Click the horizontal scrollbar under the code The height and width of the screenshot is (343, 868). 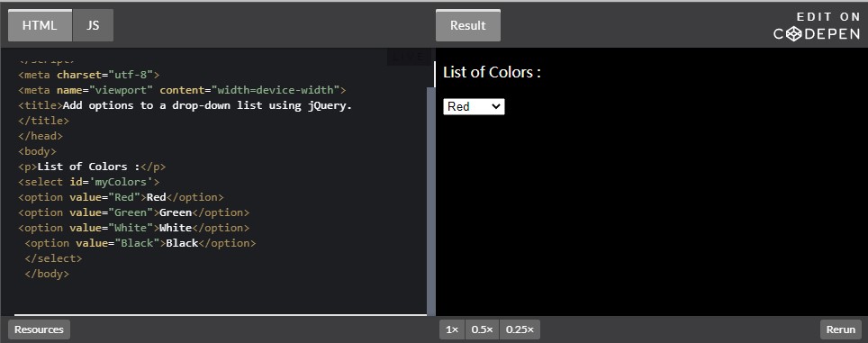coord(221,315)
